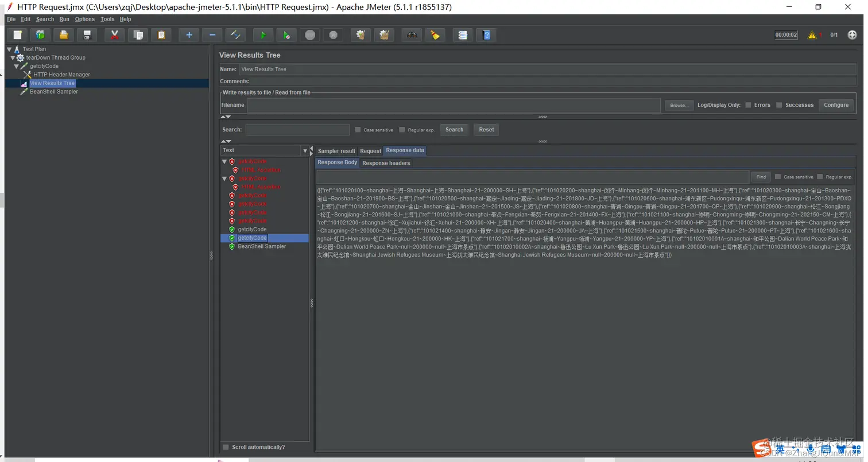Click the Find button

pos(761,177)
